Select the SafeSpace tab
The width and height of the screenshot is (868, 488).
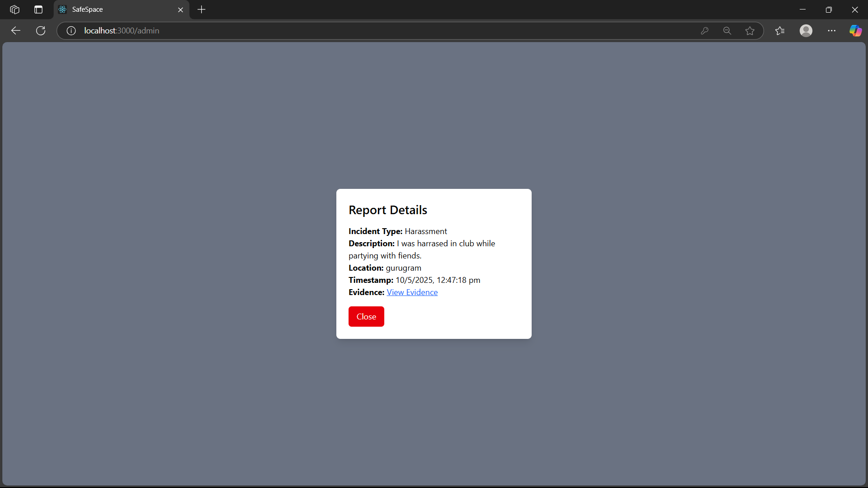click(x=113, y=9)
